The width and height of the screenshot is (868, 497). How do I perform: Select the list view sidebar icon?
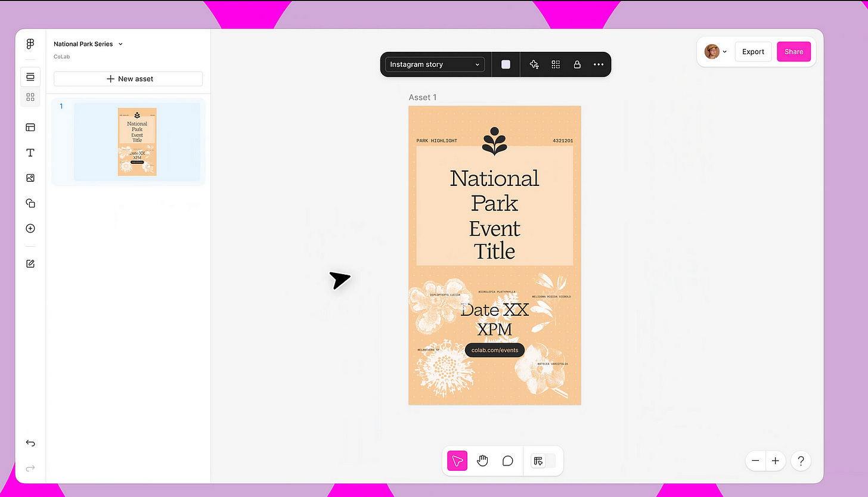tap(30, 76)
